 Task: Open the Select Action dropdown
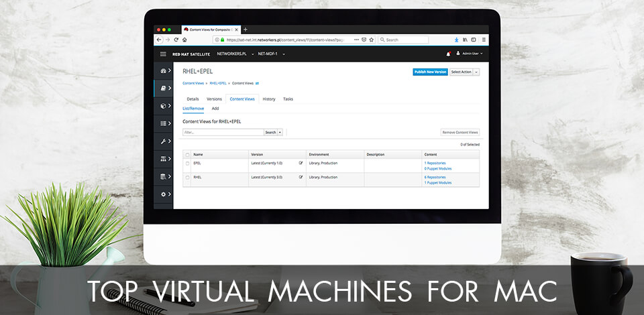(464, 72)
